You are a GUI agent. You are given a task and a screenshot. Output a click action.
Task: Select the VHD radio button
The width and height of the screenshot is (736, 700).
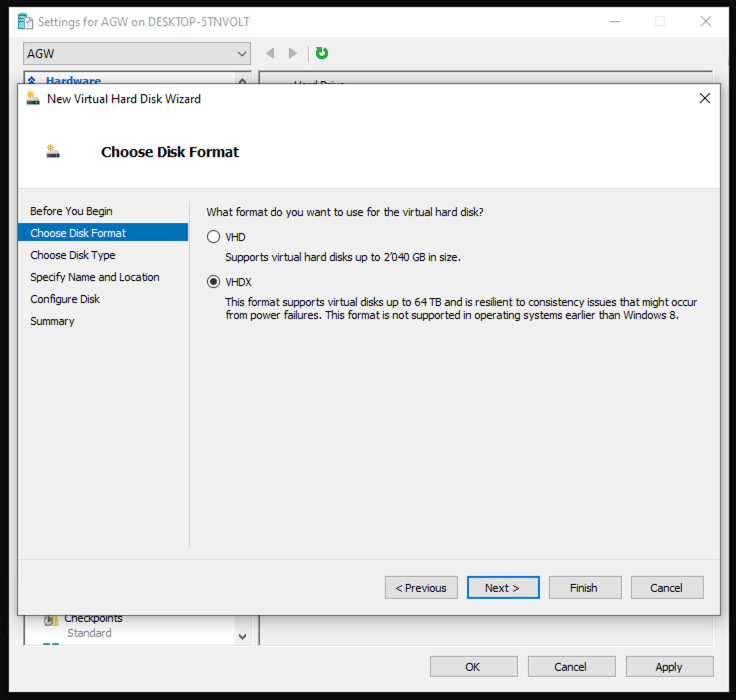click(212, 237)
